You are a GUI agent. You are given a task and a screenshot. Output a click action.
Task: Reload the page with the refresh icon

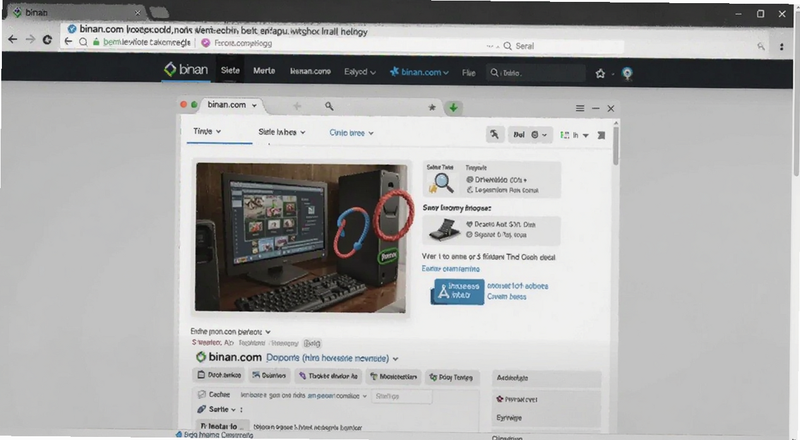pyautogui.click(x=47, y=39)
